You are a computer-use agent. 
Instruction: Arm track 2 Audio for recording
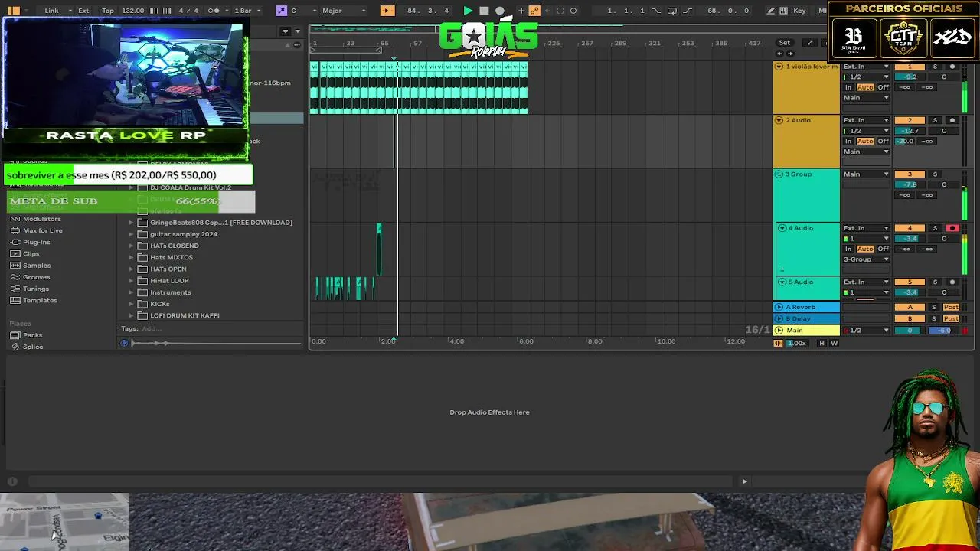tap(952, 120)
